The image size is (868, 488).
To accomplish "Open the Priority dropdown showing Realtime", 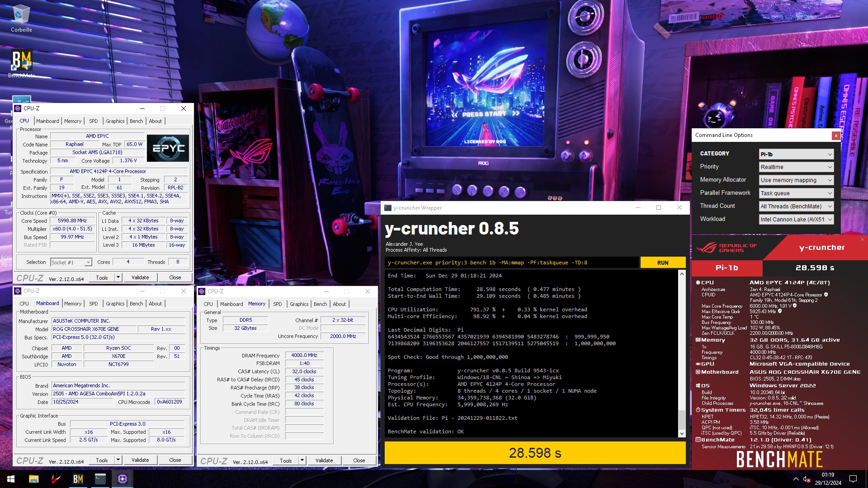I will (x=796, y=167).
